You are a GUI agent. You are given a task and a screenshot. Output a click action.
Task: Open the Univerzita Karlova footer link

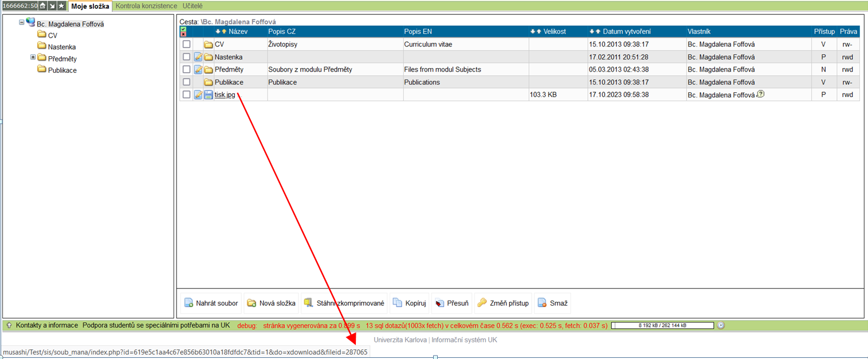[x=400, y=340]
